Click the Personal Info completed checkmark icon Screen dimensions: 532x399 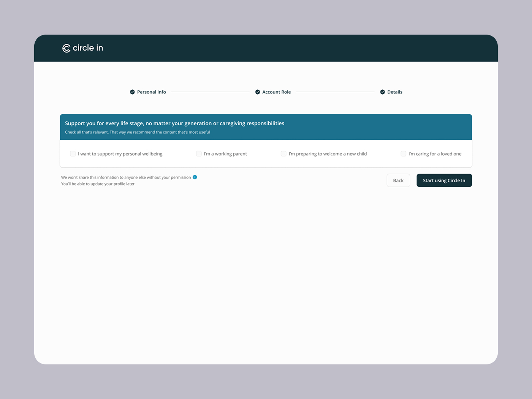tap(132, 92)
